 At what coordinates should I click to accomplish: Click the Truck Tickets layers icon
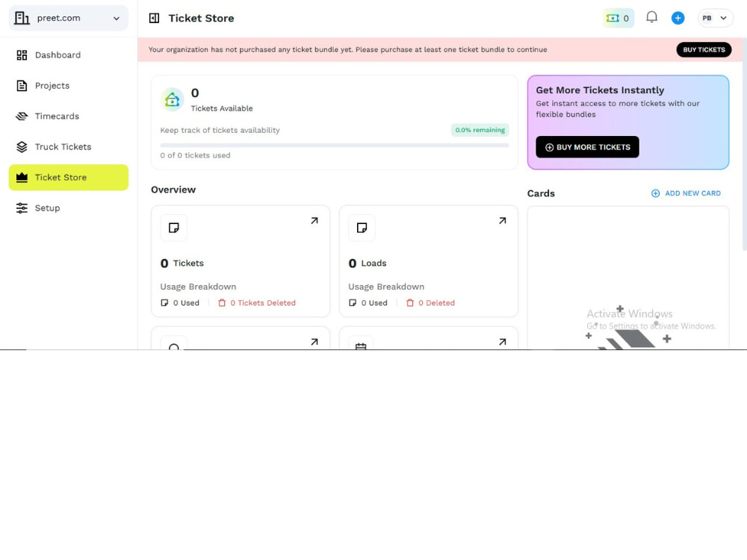tap(22, 146)
